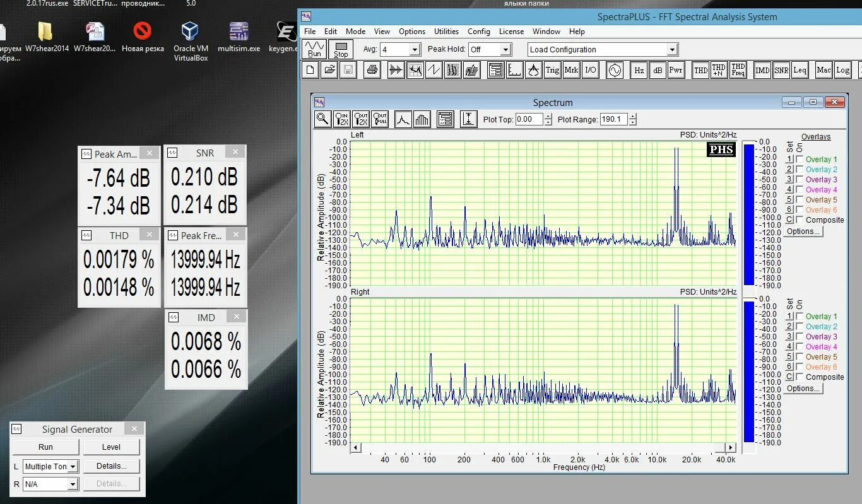Select the magnifier zoom tool in Spectrum window
The height and width of the screenshot is (504, 862).
(x=322, y=119)
